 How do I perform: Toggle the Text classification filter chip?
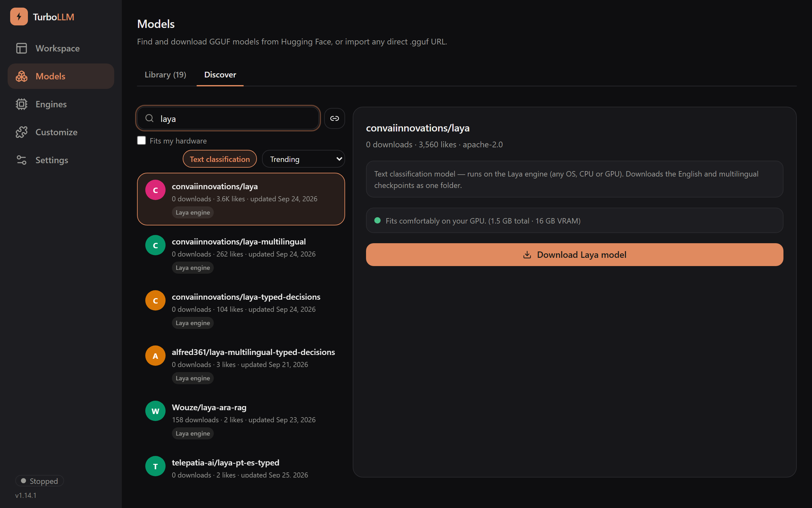click(x=220, y=159)
